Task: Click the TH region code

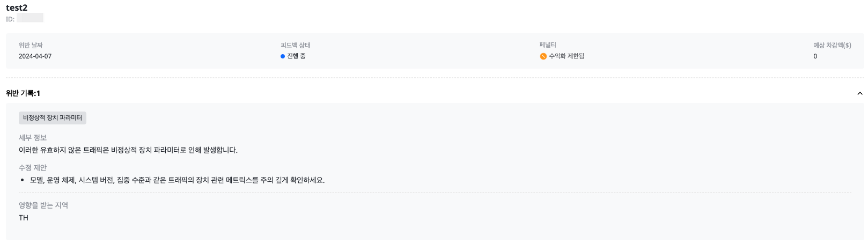Action: (24, 218)
